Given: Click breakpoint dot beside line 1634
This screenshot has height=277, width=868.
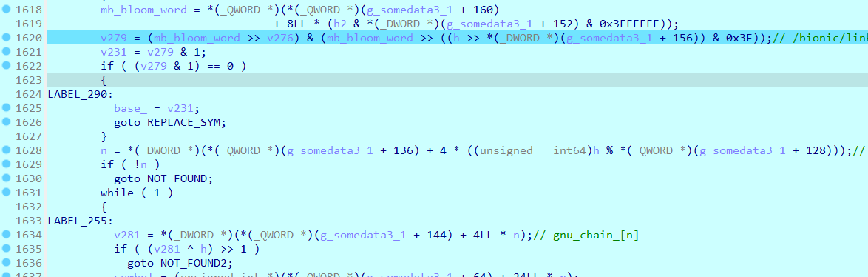Looking at the screenshot, I should coord(6,235).
